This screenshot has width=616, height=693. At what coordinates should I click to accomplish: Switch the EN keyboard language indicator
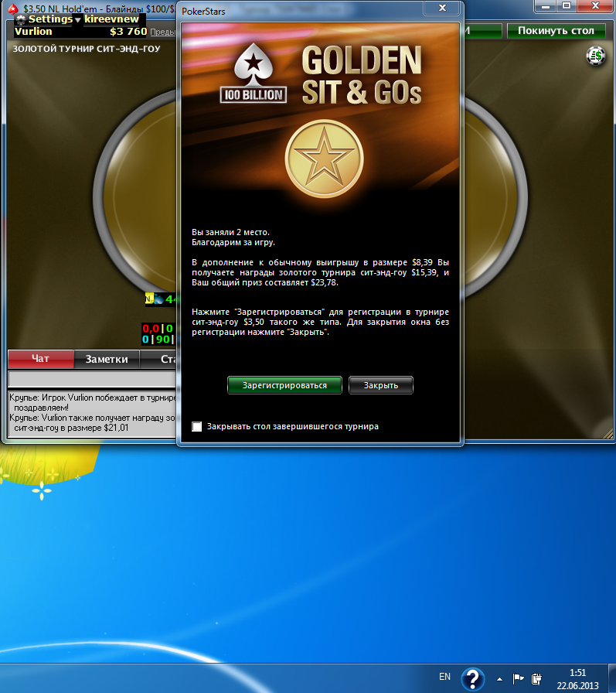click(444, 677)
